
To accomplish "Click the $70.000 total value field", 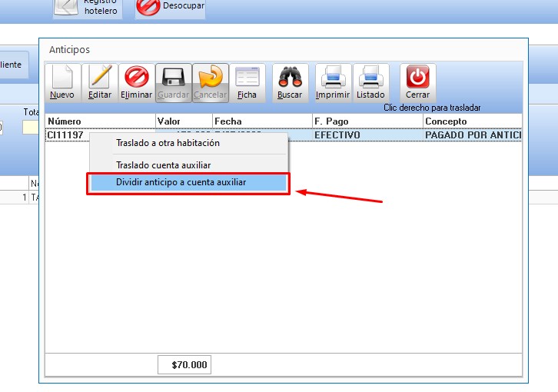I will tap(184, 365).
